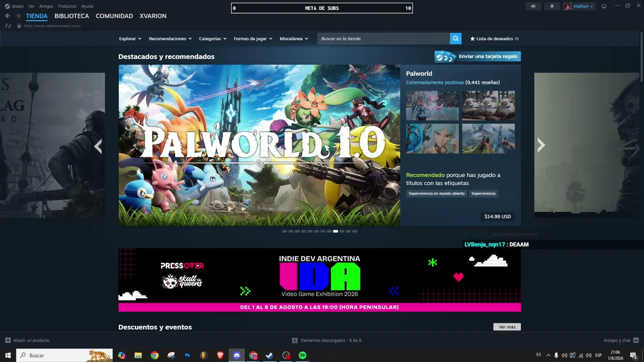Open the Amigos y chat icon

[x=636, y=340]
